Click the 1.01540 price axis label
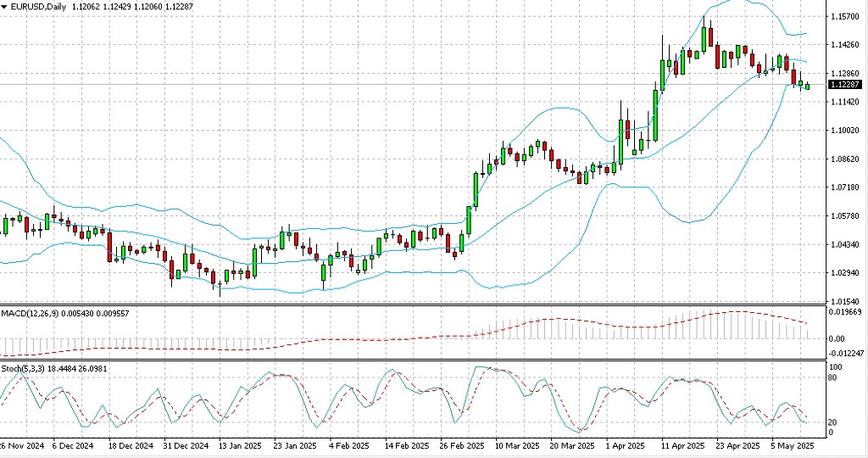The width and height of the screenshot is (868, 458). coord(845,301)
